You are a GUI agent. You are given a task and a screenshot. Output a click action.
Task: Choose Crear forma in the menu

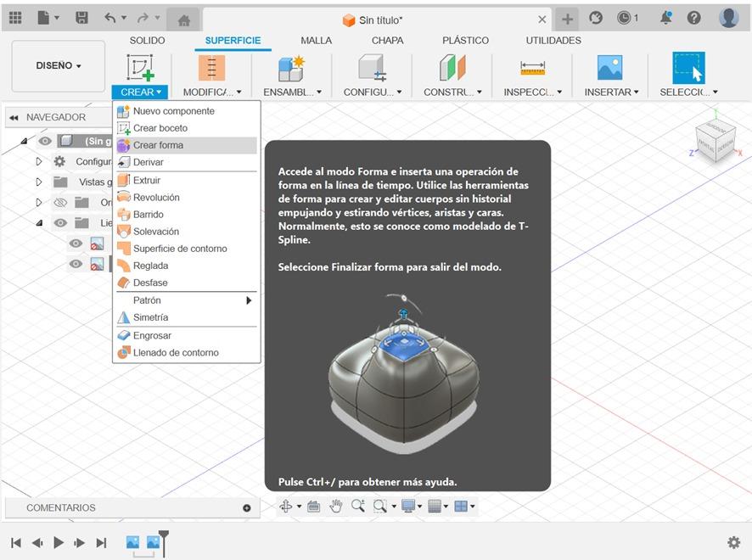[x=187, y=145]
